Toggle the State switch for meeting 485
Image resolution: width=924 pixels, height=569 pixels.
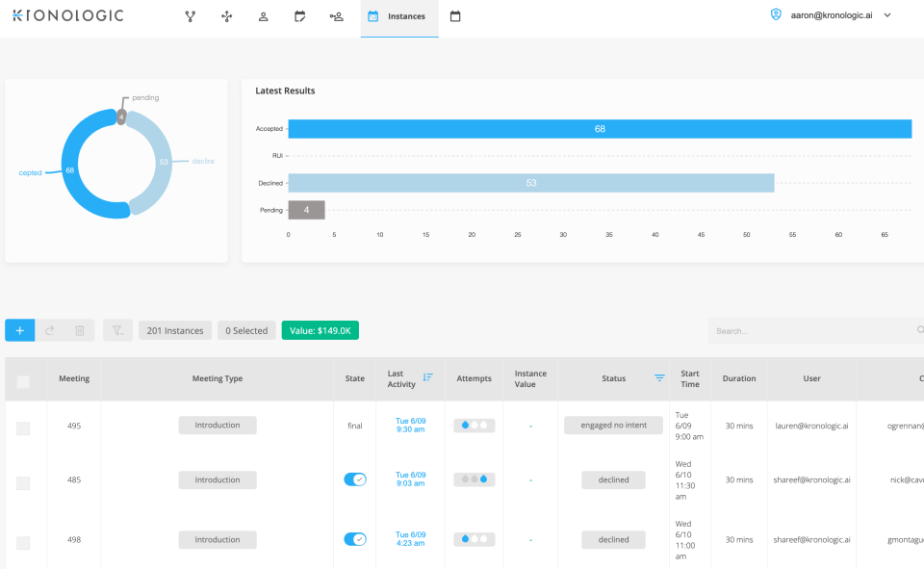pyautogui.click(x=354, y=479)
